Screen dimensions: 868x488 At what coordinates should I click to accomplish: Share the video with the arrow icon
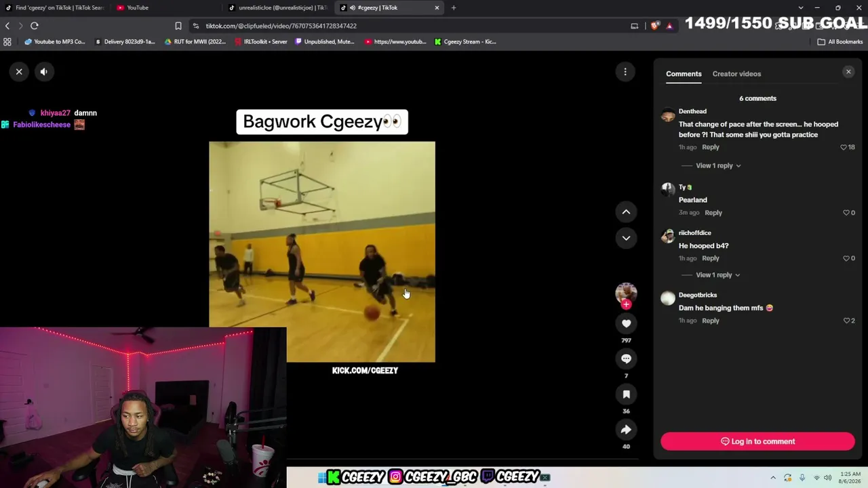(626, 430)
